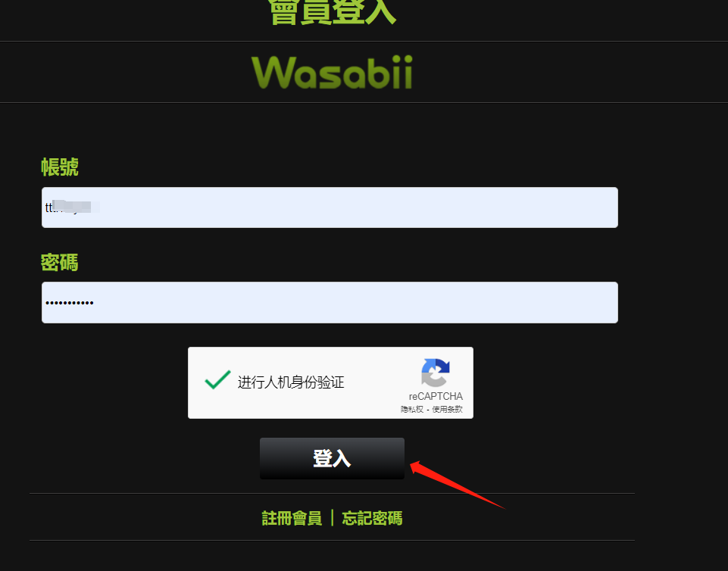The height and width of the screenshot is (571, 728).
Task: Click the 登入 login button
Action: coord(332,458)
